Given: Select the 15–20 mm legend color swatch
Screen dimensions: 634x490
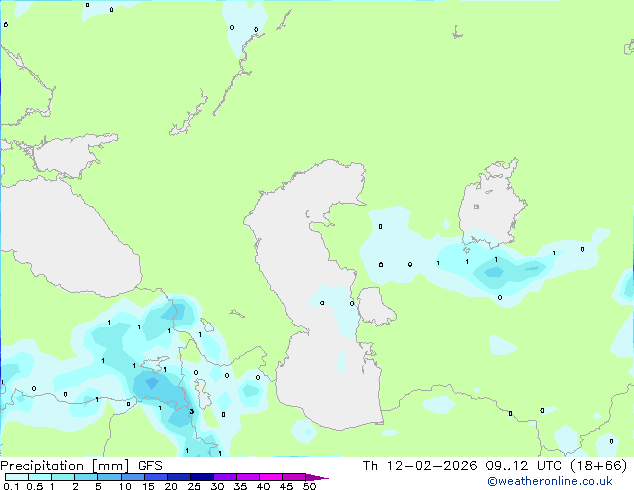Looking at the screenshot, I should pos(155,477).
